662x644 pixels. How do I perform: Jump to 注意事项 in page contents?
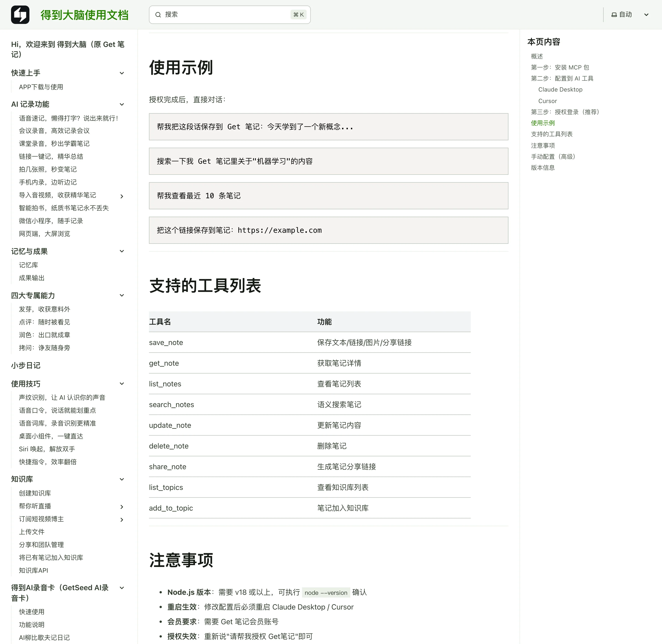click(x=543, y=145)
